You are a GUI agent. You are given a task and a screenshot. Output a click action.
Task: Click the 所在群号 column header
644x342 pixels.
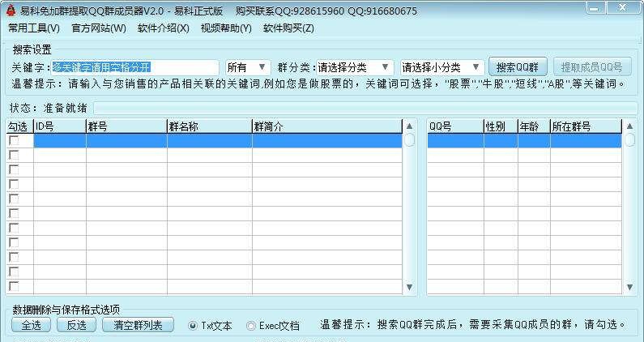coord(586,126)
